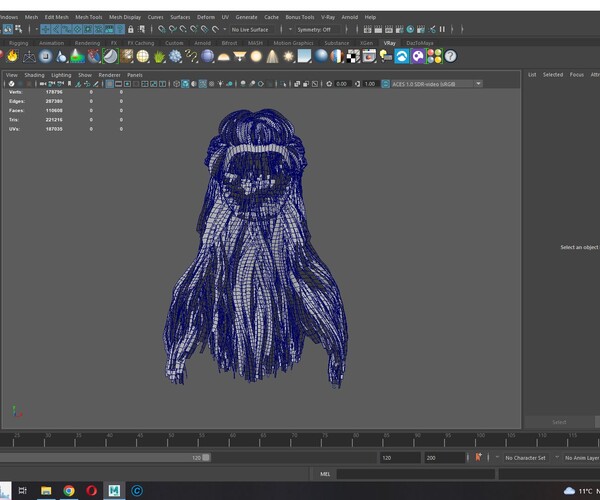This screenshot has height=500, width=600.
Task: Toggle the viewport isolate select button
Action: (x=283, y=84)
